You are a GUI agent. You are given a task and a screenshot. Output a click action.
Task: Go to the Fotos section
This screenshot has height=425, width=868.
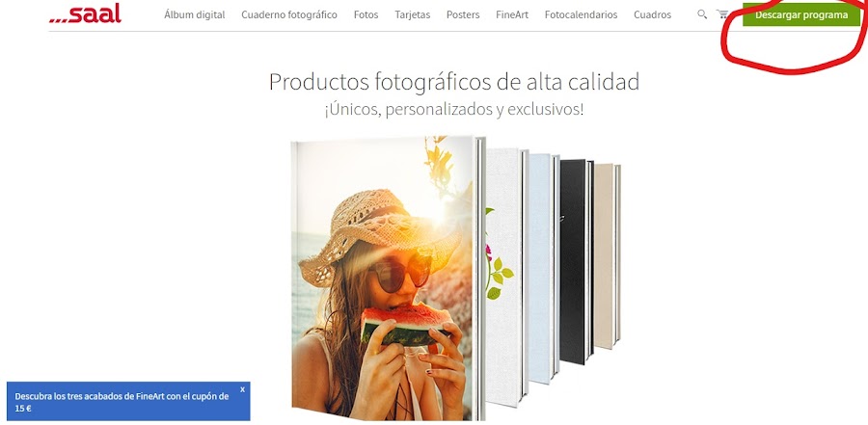click(x=366, y=15)
